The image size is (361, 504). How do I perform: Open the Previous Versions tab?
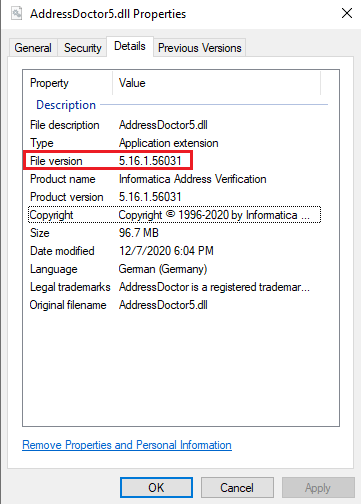click(199, 48)
